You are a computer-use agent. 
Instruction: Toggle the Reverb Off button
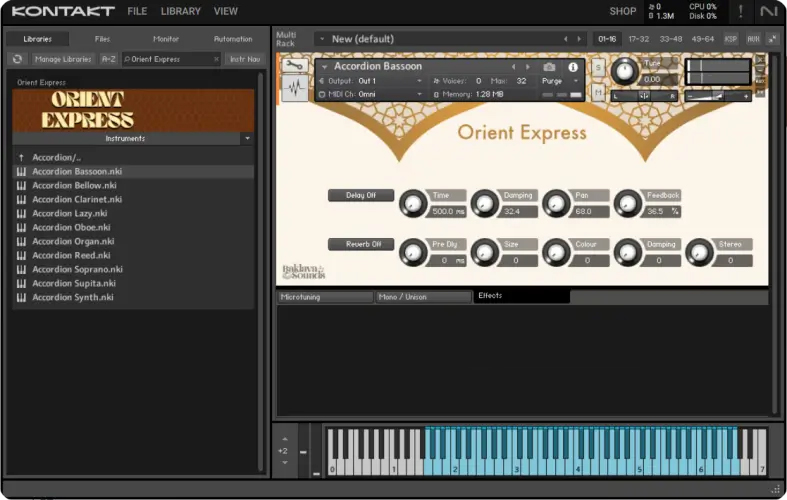[x=361, y=244]
